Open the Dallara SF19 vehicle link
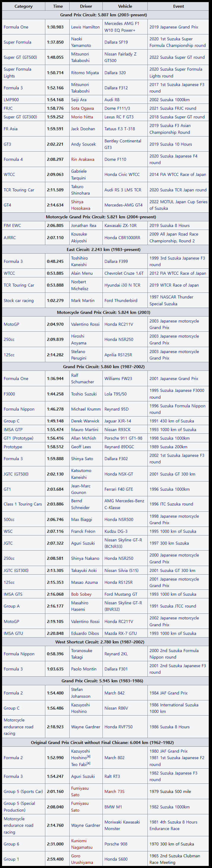The image size is (212, 868). (116, 42)
